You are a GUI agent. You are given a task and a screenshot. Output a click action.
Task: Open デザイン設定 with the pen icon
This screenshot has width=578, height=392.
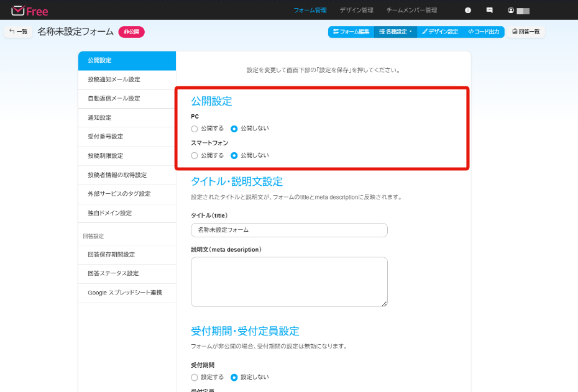click(440, 32)
